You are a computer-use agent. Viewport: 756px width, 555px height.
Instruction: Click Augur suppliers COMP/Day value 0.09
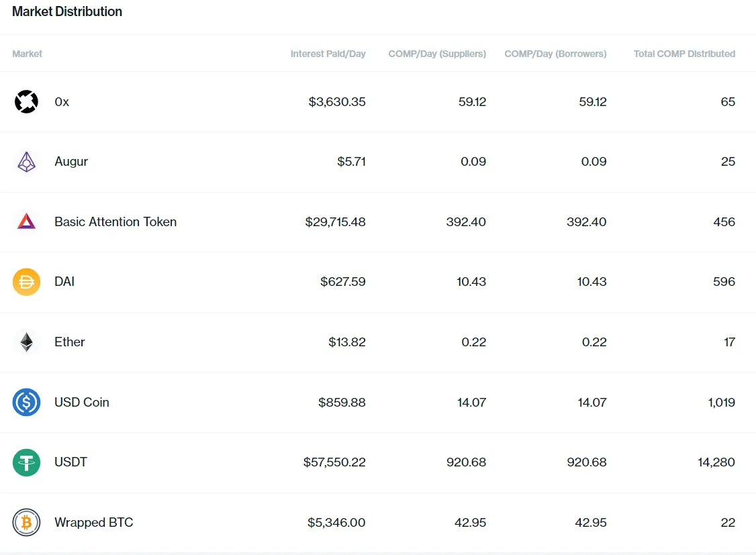(473, 161)
